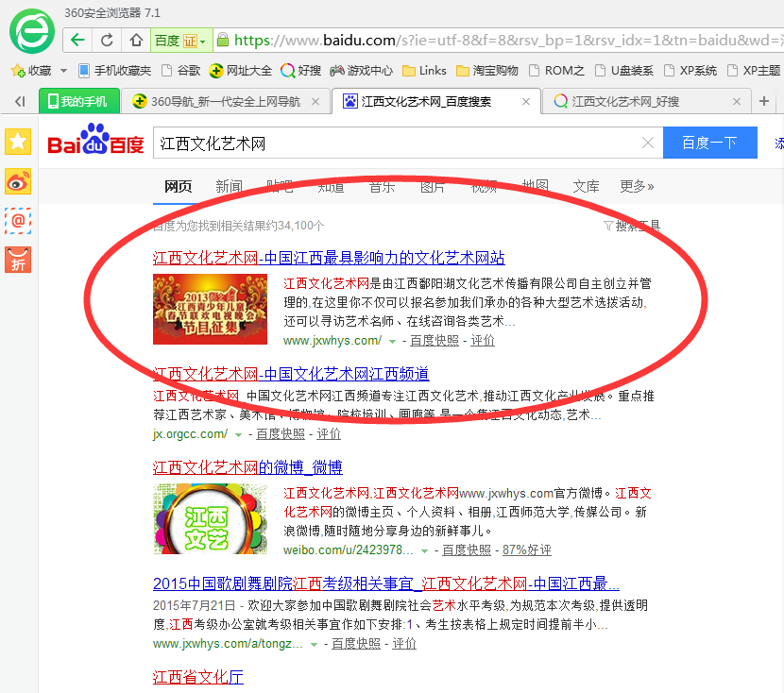Open the mail @ sidebar icon
784x693 pixels.
[x=18, y=221]
